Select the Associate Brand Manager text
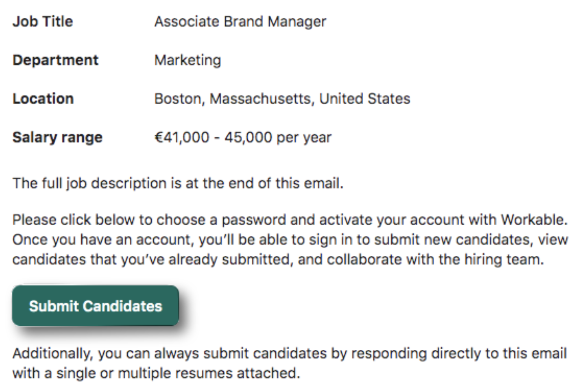The width and height of the screenshot is (584, 392). [x=240, y=21]
